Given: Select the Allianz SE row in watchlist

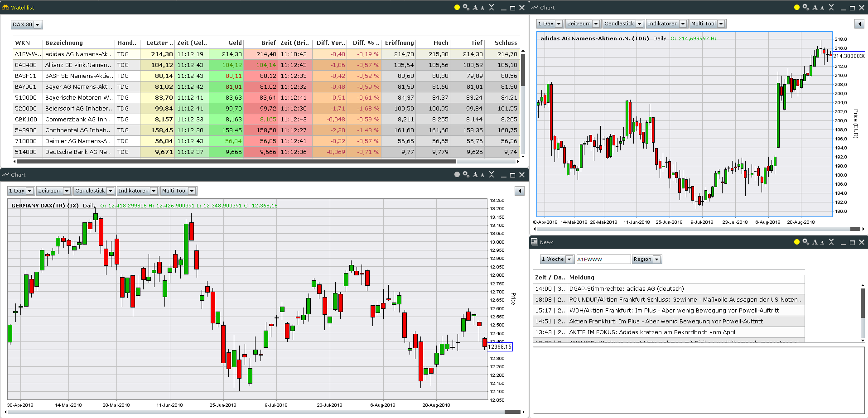Looking at the screenshot, I should click(x=78, y=65).
